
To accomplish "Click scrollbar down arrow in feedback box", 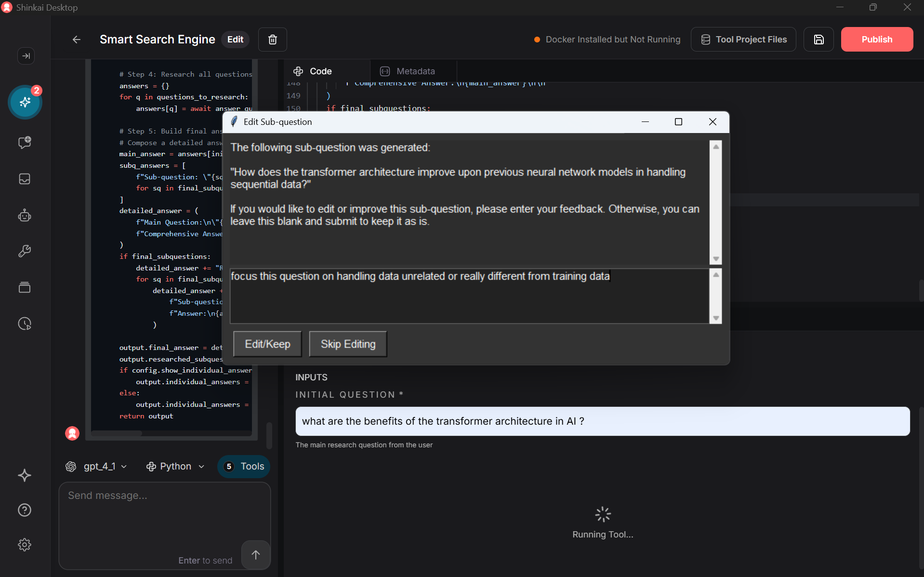I will click(x=716, y=318).
